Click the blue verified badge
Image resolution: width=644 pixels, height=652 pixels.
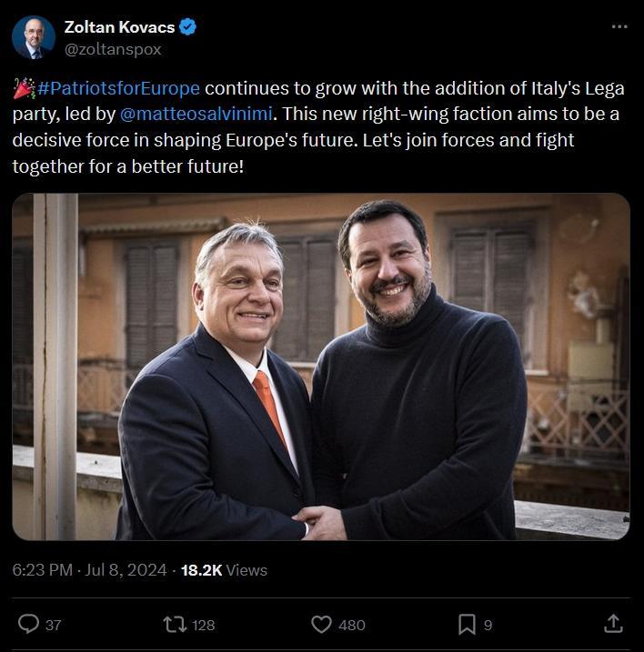(187, 27)
